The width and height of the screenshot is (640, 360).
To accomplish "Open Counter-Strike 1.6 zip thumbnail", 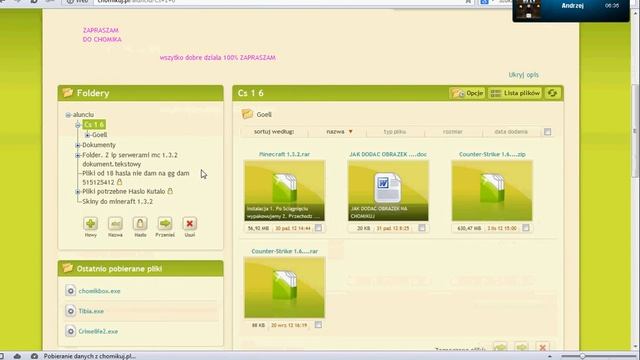I will click(492, 191).
